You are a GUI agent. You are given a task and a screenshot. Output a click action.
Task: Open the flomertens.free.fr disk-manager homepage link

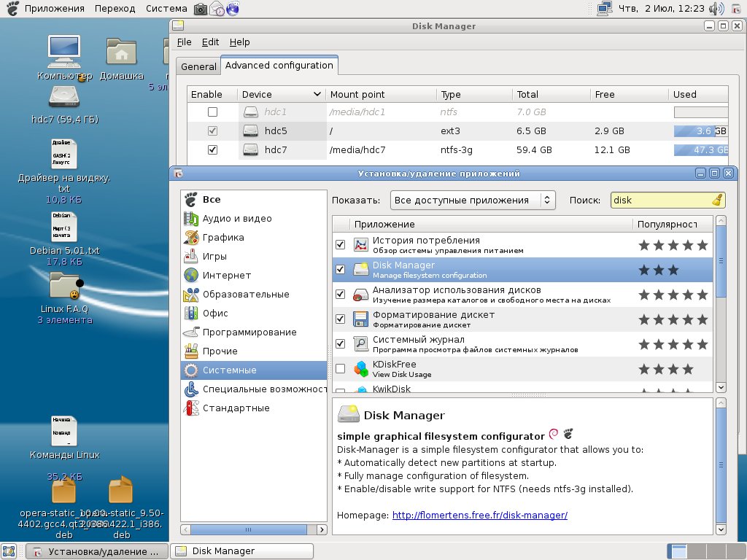[x=480, y=516]
